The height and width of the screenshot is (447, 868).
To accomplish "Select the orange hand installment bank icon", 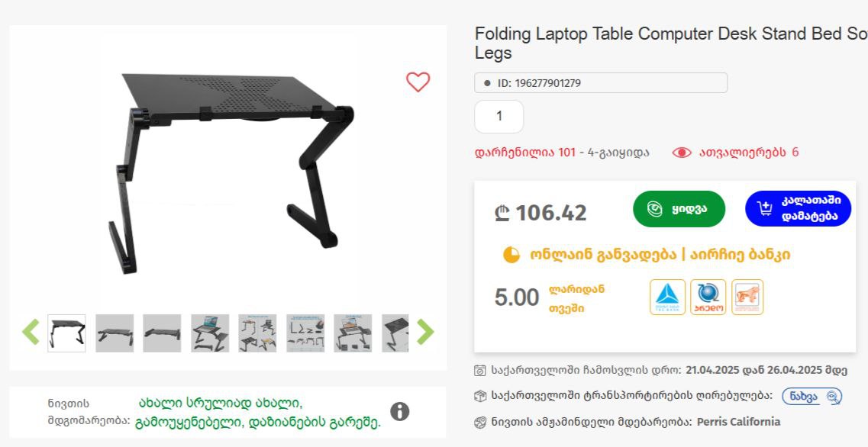I will click(747, 297).
